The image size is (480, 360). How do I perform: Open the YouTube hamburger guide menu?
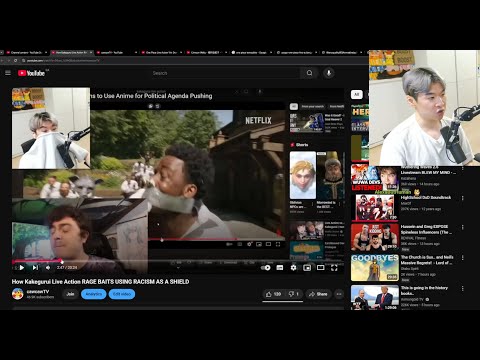click(8, 73)
